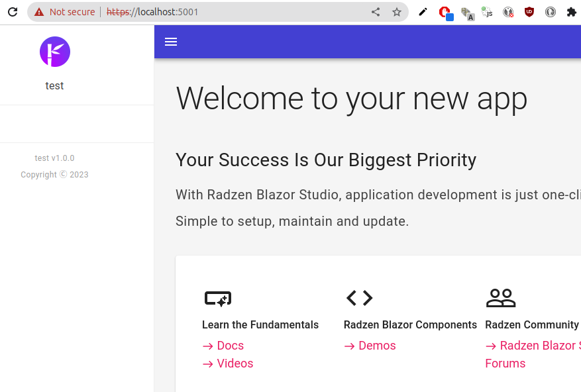Open the translate extension icon

[468, 14]
